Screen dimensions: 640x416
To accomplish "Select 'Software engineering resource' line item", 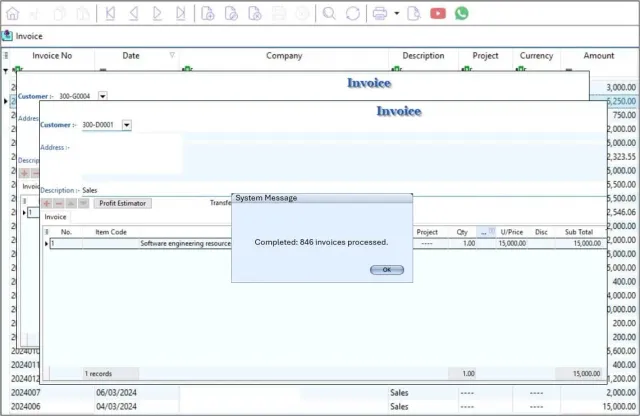I will [185, 243].
